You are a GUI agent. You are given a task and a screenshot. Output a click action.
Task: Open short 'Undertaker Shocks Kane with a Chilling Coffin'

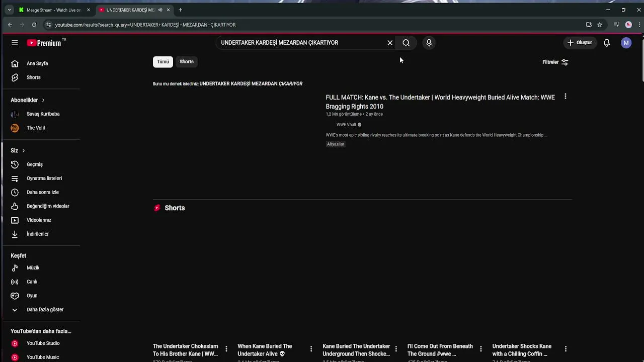click(522, 350)
